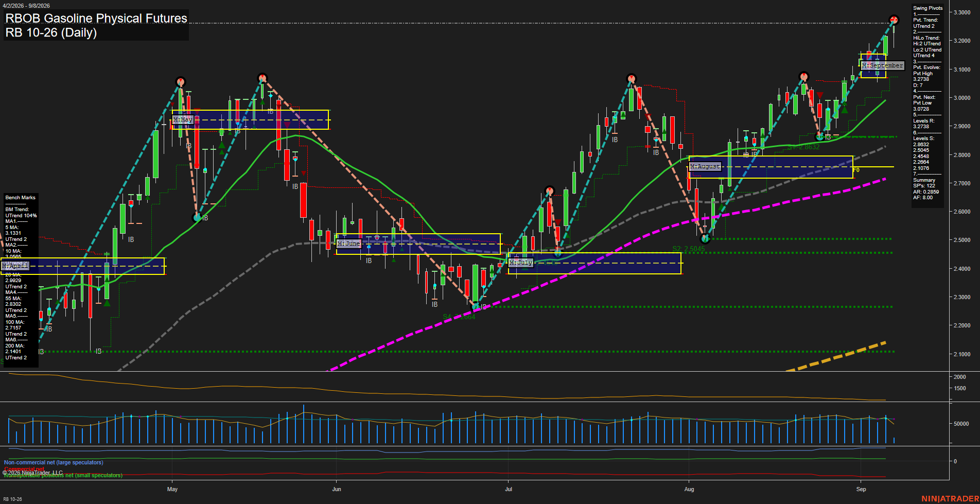Click the 1500 indicator scale label
This screenshot has width=980, height=504.
(959, 389)
